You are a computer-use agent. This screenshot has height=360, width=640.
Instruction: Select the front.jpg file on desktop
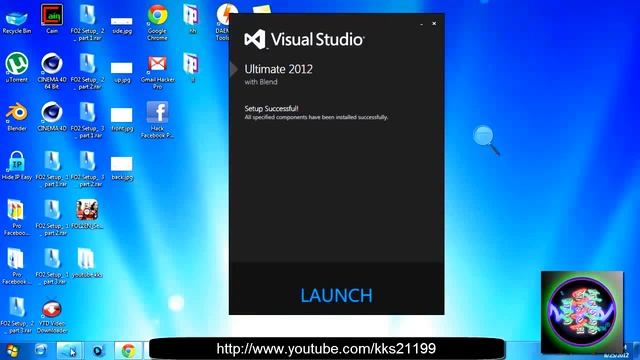coord(122,119)
